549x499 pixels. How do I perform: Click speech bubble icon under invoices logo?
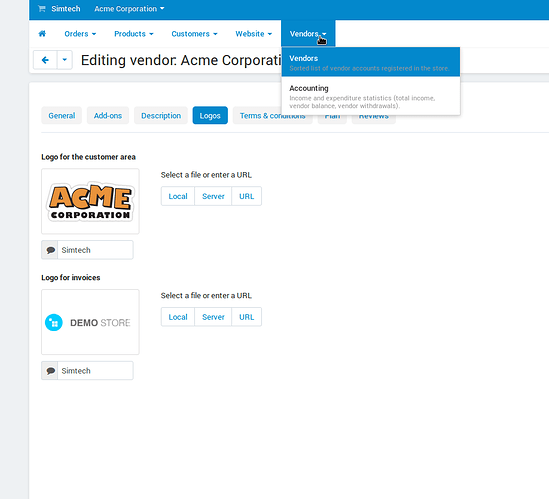tap(50, 370)
